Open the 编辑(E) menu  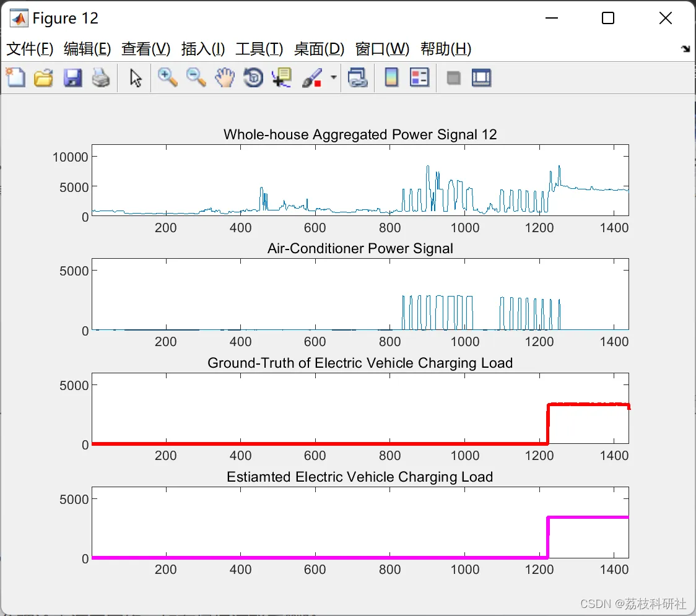[87, 49]
